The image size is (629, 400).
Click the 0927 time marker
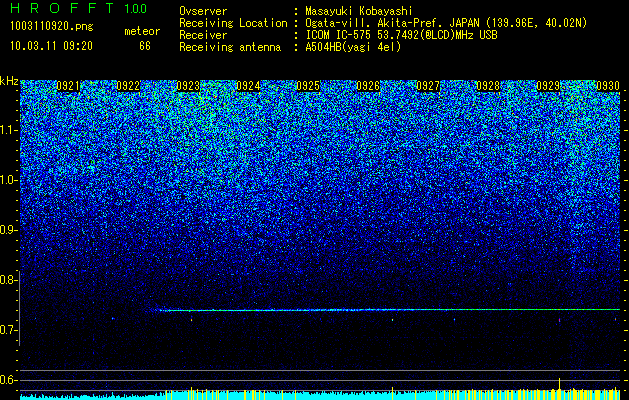click(428, 86)
